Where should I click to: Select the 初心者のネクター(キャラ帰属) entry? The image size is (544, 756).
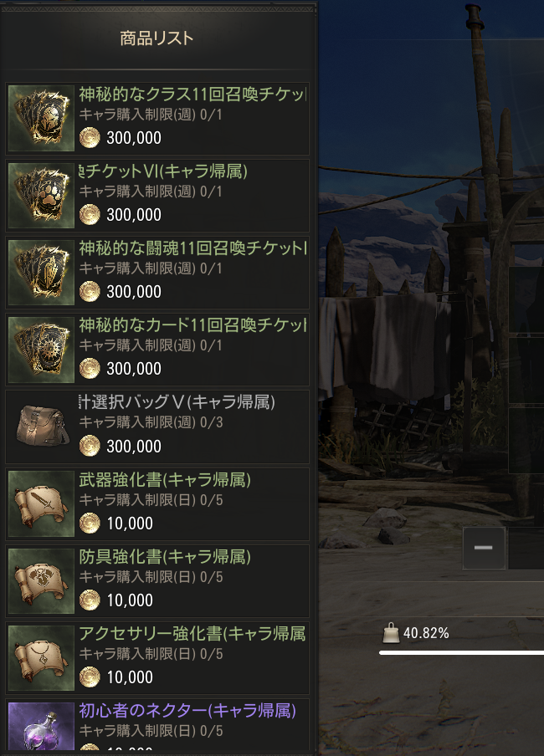tap(157, 725)
